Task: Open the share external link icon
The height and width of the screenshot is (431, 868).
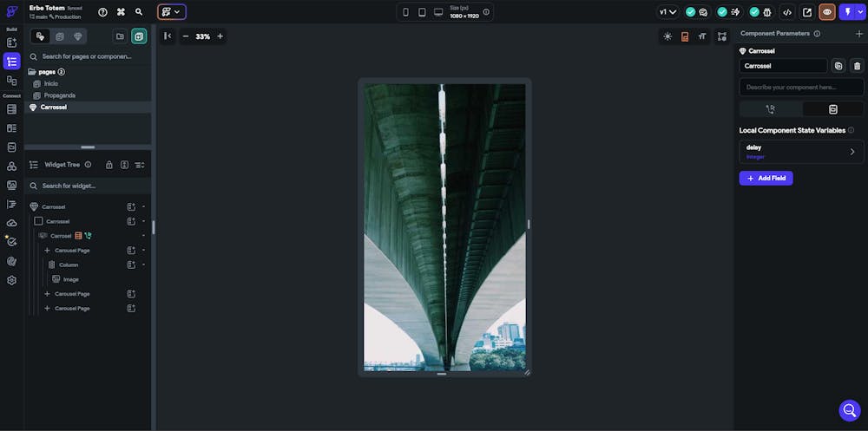Action: (x=807, y=12)
